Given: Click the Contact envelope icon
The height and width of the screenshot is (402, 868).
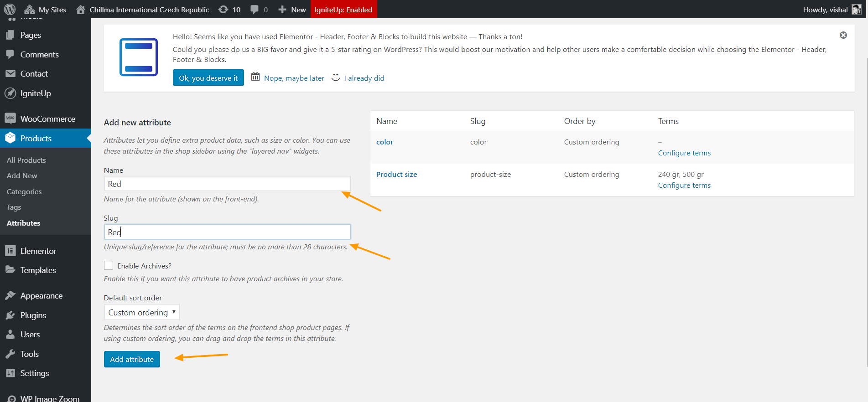Looking at the screenshot, I should pyautogui.click(x=10, y=73).
